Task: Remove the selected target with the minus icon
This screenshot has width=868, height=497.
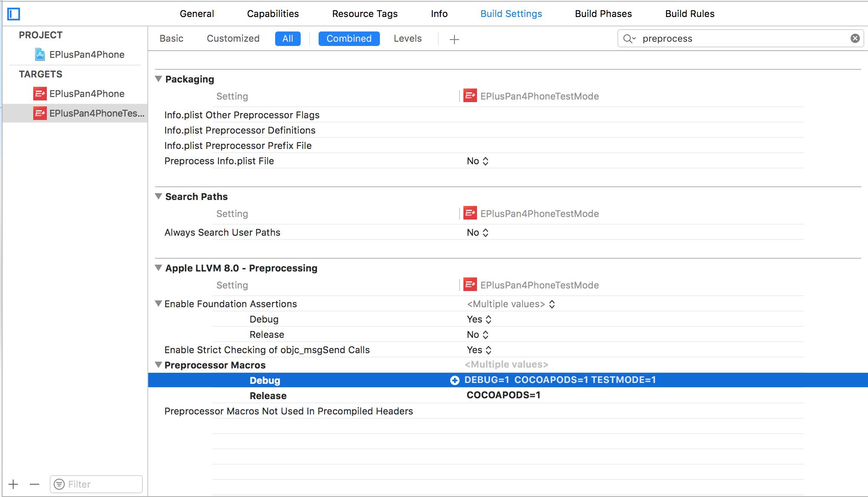Action: pos(34,484)
